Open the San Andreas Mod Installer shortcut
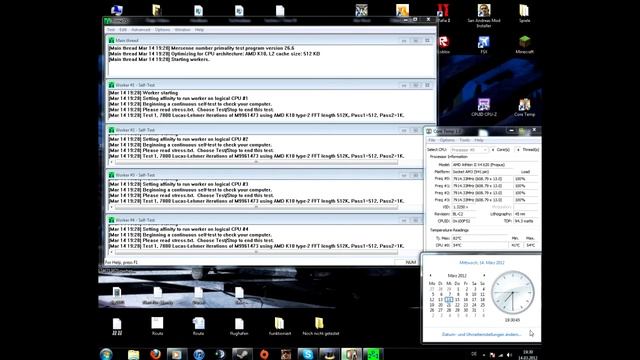 click(484, 16)
